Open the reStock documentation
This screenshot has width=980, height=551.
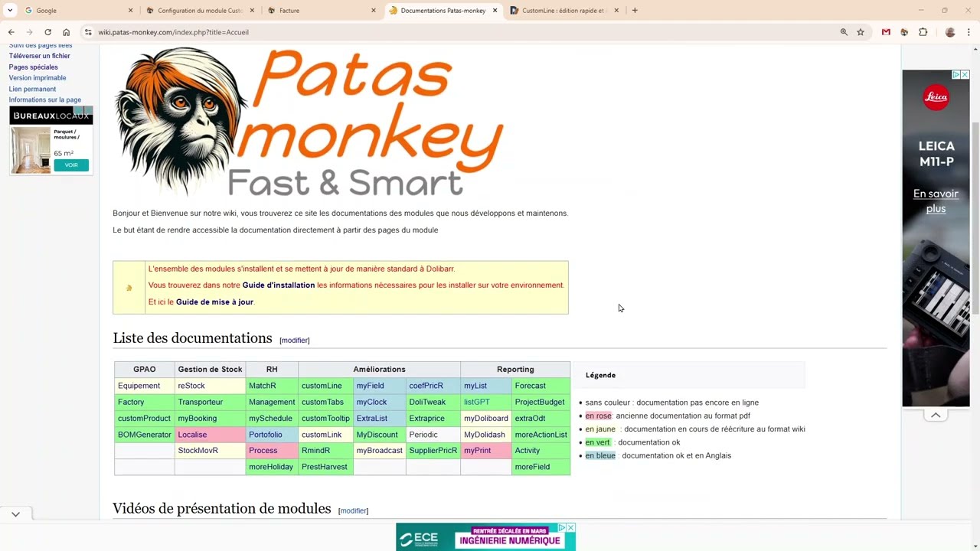tap(191, 386)
